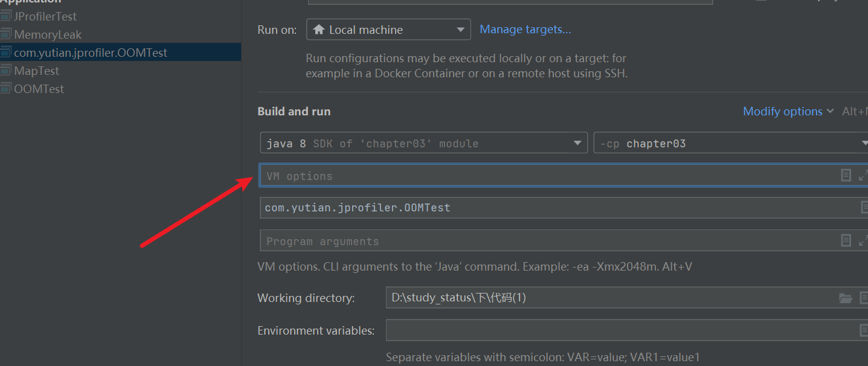The image size is (868, 366).
Task: Click the main class browse icon
Action: [x=864, y=208]
